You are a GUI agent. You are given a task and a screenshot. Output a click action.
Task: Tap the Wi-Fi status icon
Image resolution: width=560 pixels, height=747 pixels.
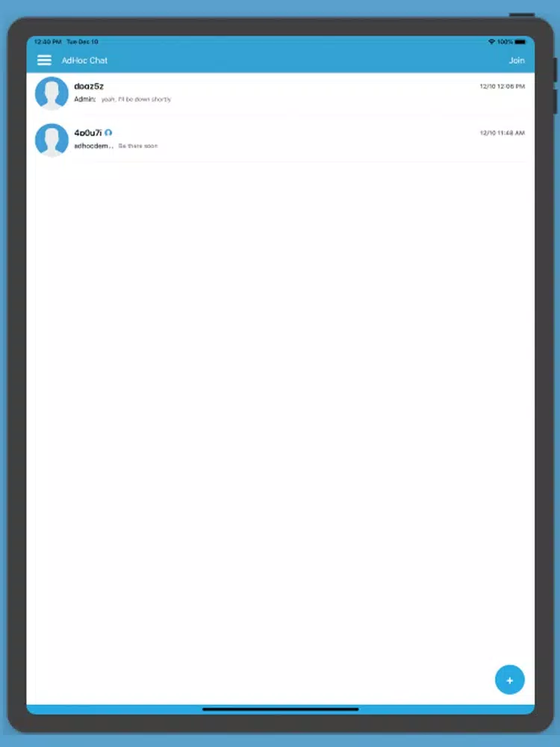pyautogui.click(x=491, y=42)
